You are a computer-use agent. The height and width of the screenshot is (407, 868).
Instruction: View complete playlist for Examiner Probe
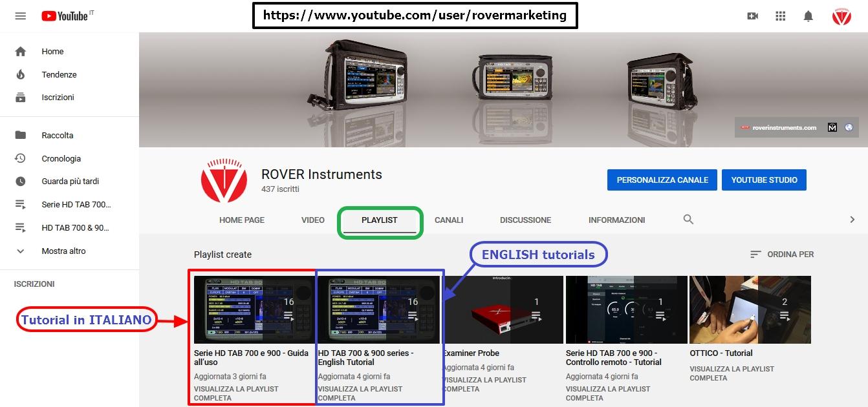(x=484, y=384)
